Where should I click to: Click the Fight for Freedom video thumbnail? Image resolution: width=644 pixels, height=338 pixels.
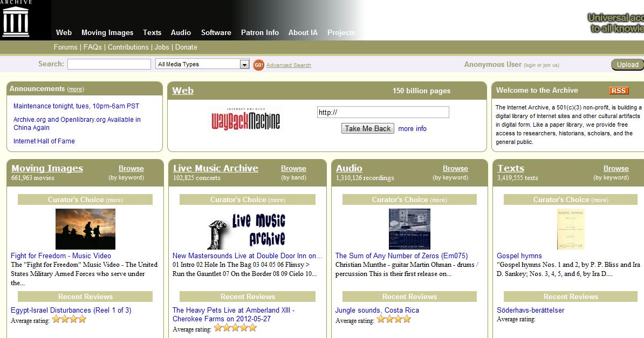coord(85,229)
